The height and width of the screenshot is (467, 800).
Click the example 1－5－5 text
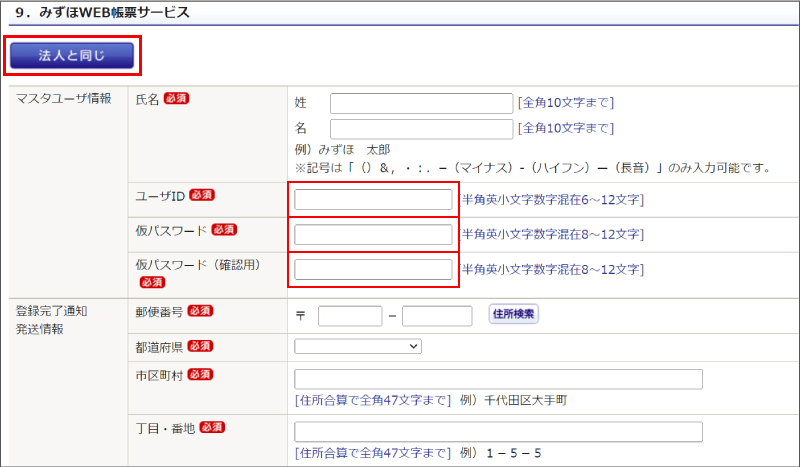pos(513,453)
